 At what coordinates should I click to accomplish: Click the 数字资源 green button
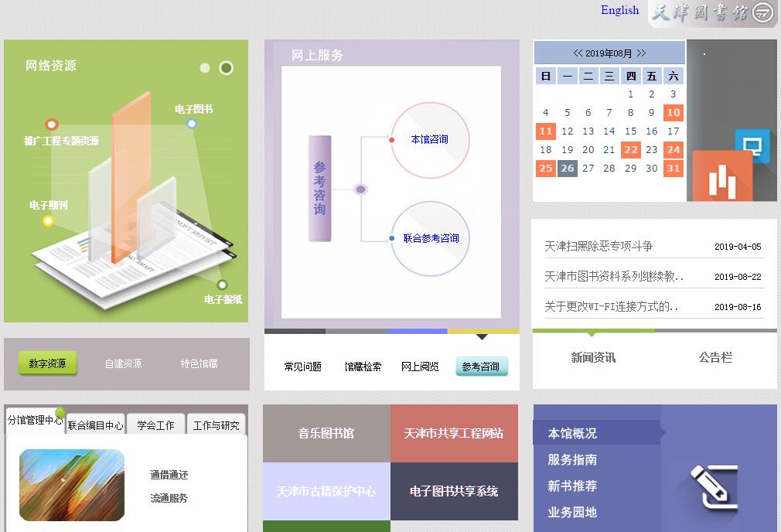click(48, 363)
